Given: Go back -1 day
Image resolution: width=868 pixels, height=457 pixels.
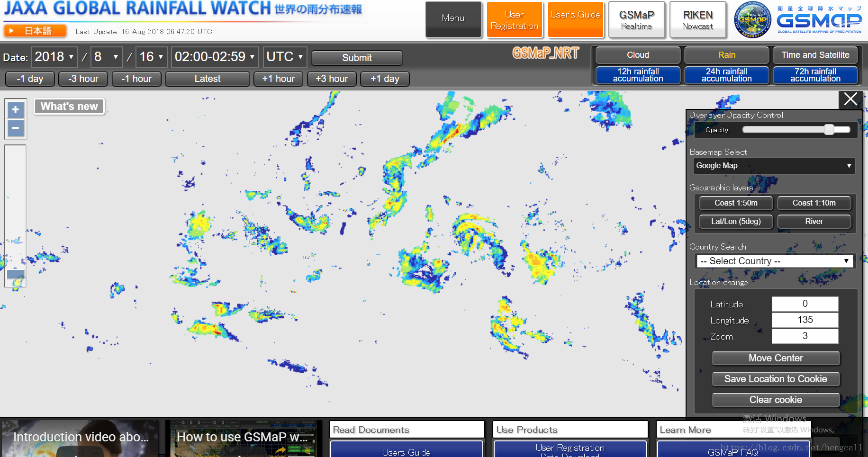Looking at the screenshot, I should click(30, 79).
